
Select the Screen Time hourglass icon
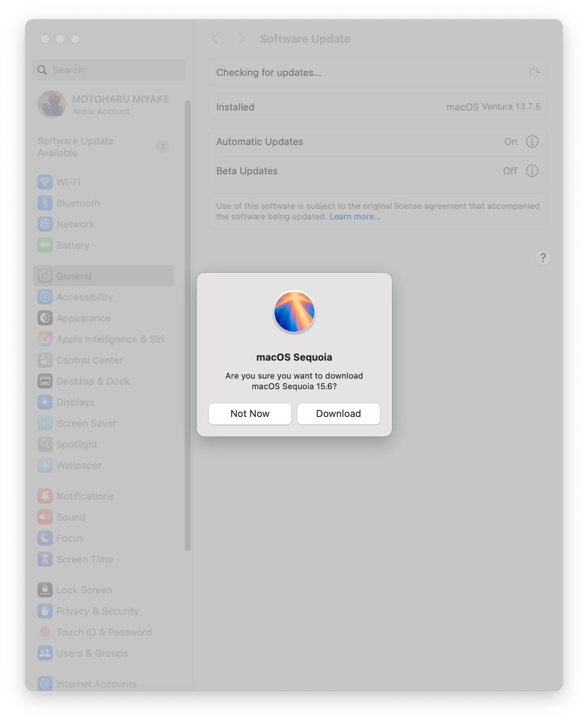[45, 559]
